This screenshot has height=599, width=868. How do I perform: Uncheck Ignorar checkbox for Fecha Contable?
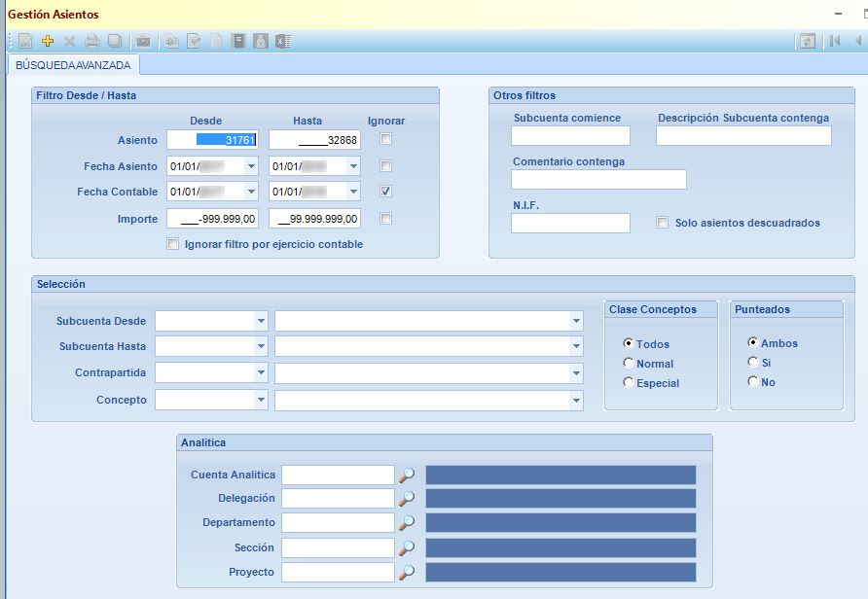point(386,192)
